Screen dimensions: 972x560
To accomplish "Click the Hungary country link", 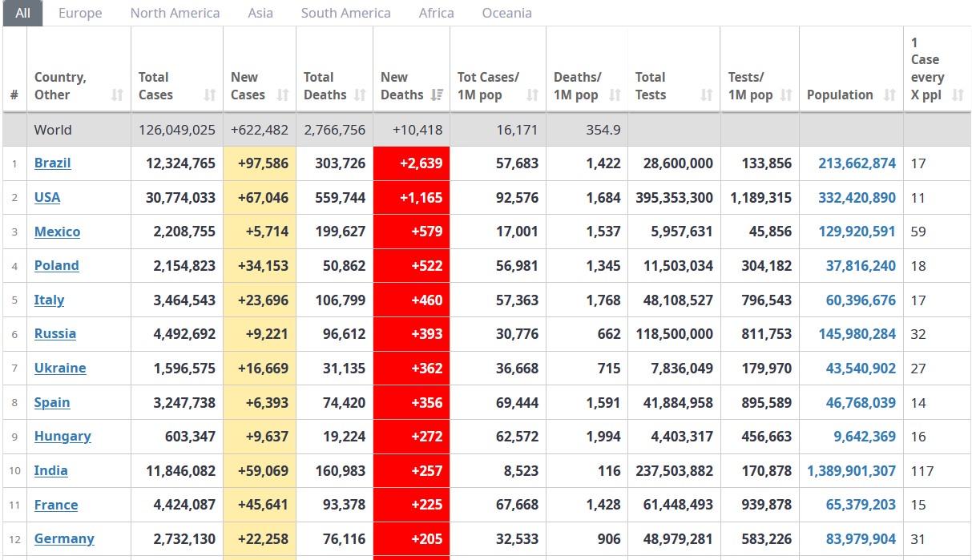I will coord(63,436).
